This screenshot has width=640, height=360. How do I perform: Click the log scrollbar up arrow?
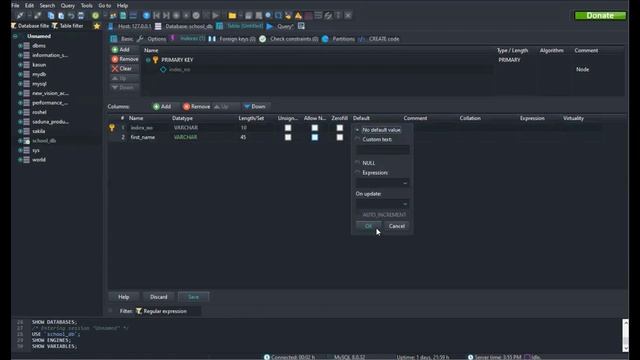625,322
